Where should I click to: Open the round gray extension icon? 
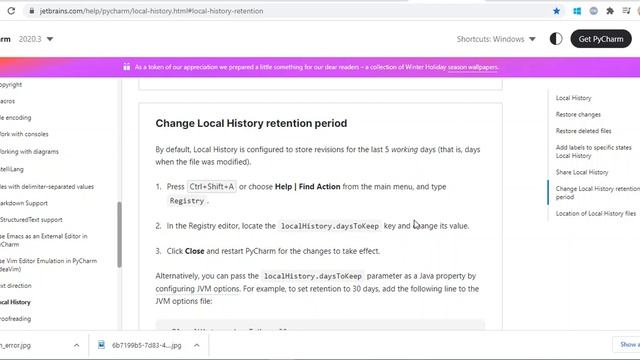[593, 11]
